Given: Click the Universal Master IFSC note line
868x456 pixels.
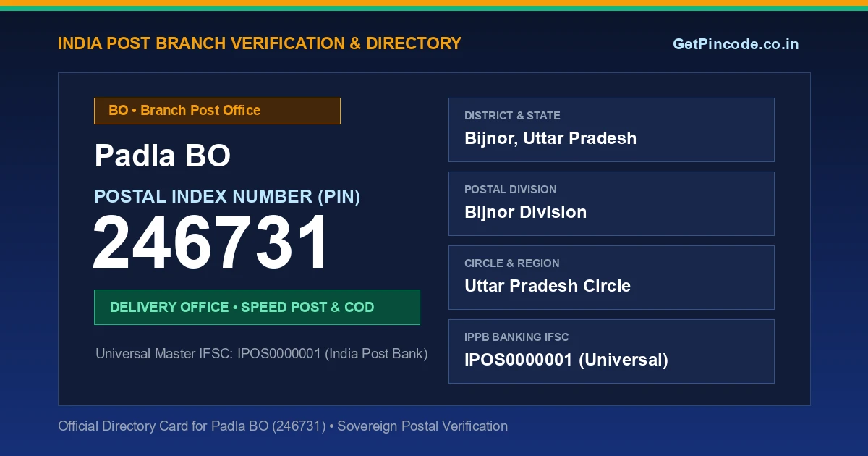Looking at the screenshot, I should point(262,354).
